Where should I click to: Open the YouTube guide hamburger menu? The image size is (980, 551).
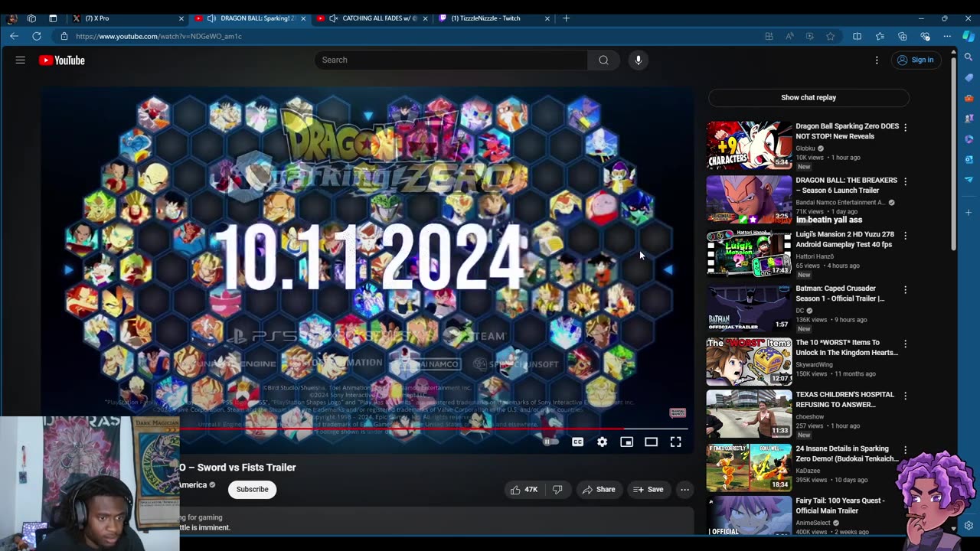[x=21, y=60]
